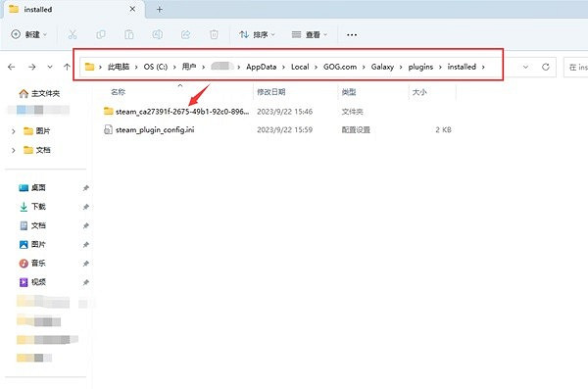Image resolution: width=588 pixels, height=389 pixels.
Task: Select 此电脑 in the address breadcrumb
Action: [119, 67]
